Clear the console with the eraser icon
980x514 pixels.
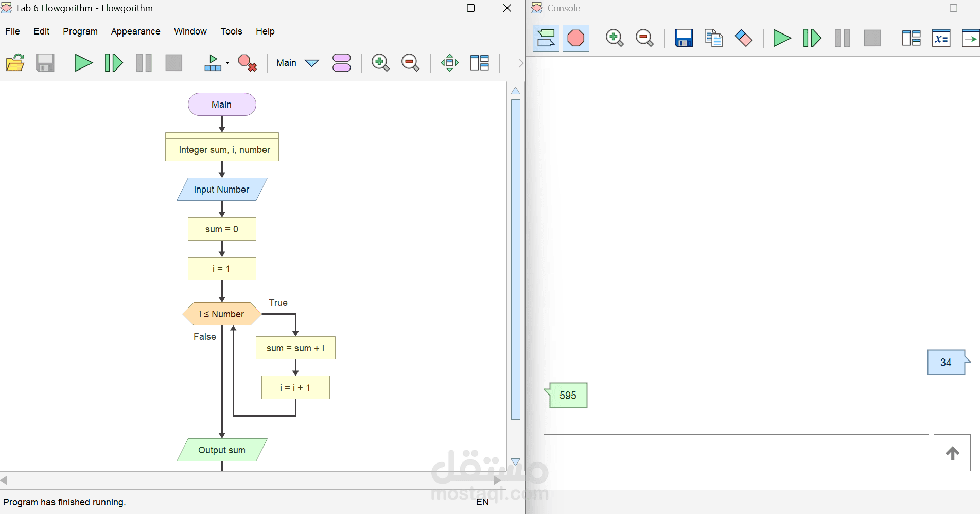(x=743, y=38)
